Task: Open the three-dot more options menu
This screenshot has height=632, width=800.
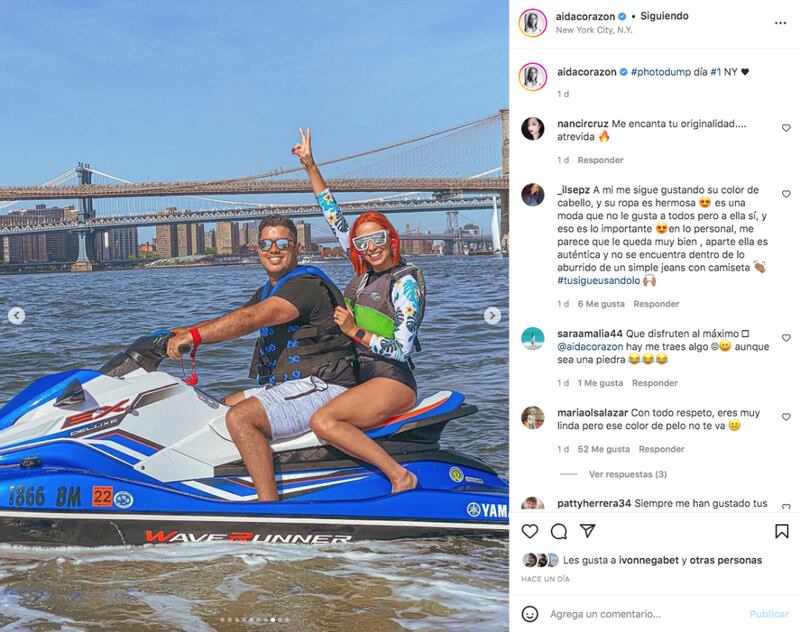Action: click(x=780, y=23)
